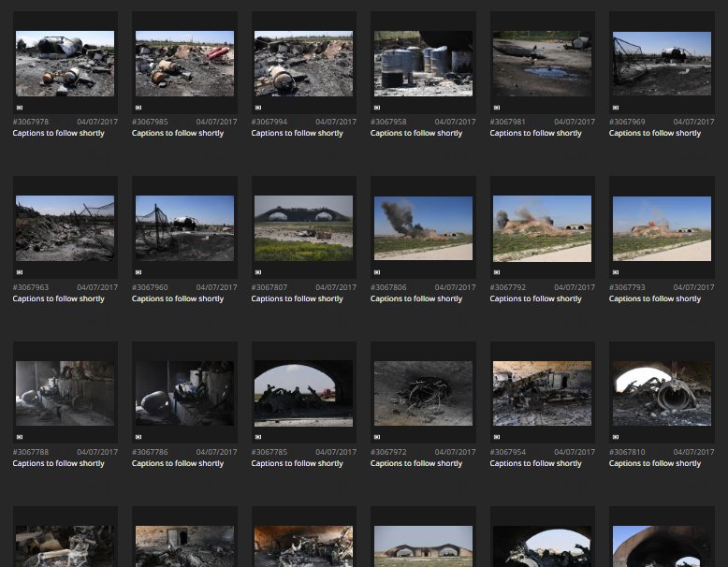Click the photo-type icon under image #3067972

click(x=377, y=437)
